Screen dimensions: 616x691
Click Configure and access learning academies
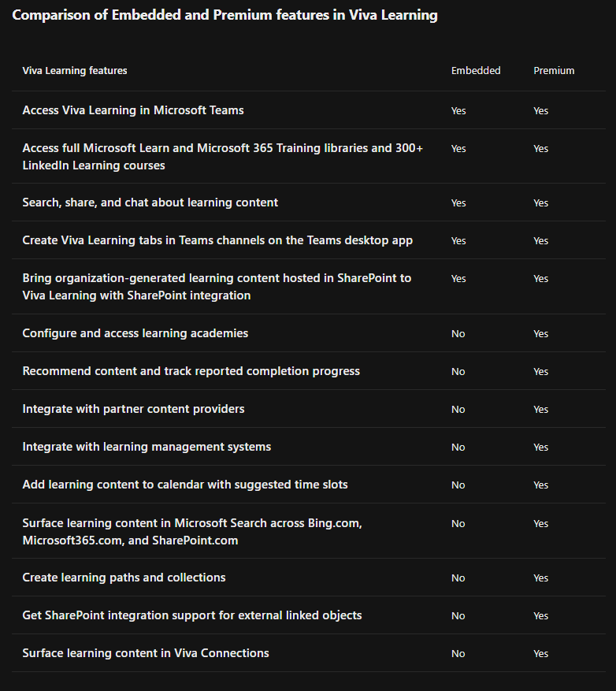click(x=135, y=333)
